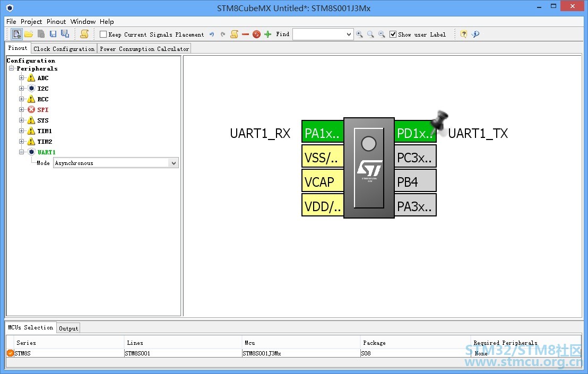Click the Generate Report scroll icon

[84, 34]
